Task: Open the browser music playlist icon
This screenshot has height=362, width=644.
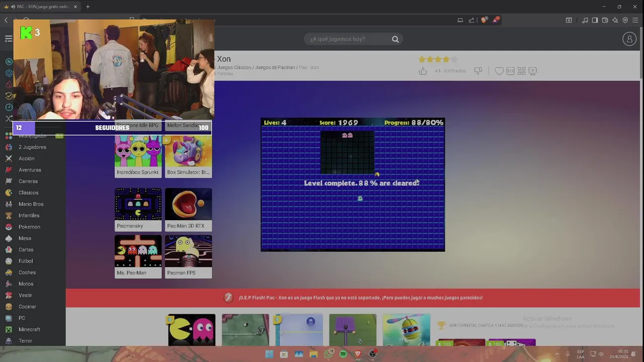Action: pyautogui.click(x=585, y=20)
